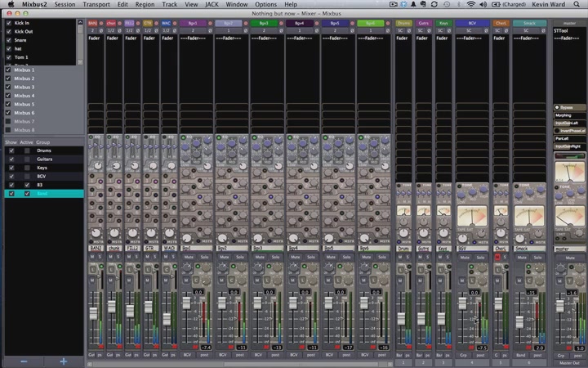The height and width of the screenshot is (368, 588).
Task: Open the Transport menu
Action: (96, 5)
